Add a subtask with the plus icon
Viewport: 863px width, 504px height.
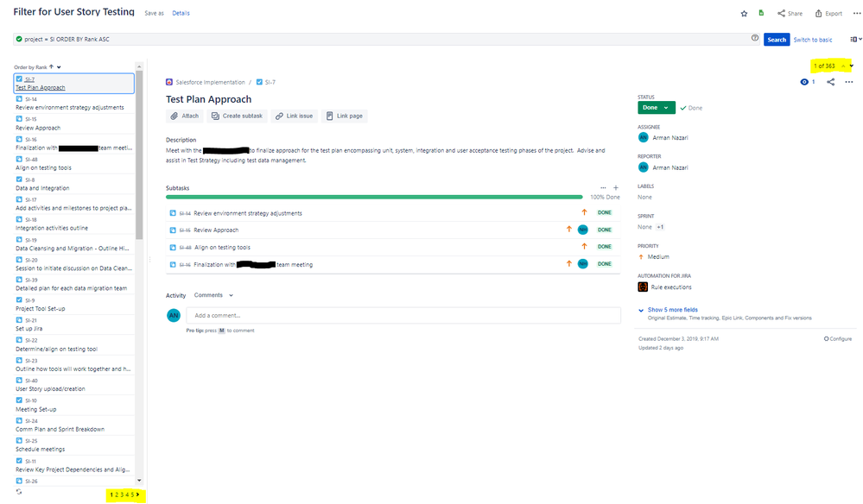point(616,188)
